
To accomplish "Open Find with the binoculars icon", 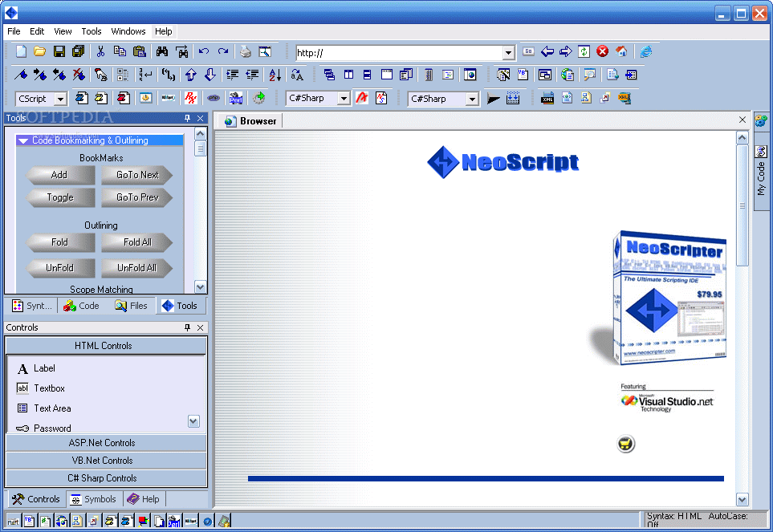I will [161, 51].
